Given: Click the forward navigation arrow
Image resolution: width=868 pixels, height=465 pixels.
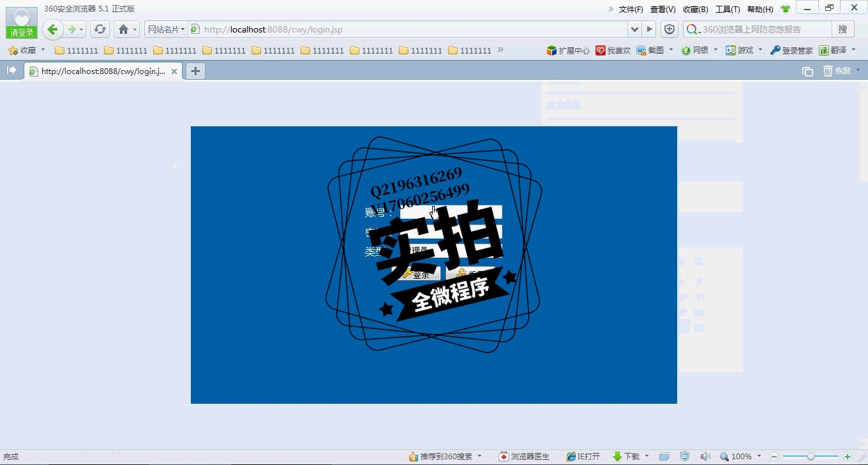Looking at the screenshot, I should (72, 29).
